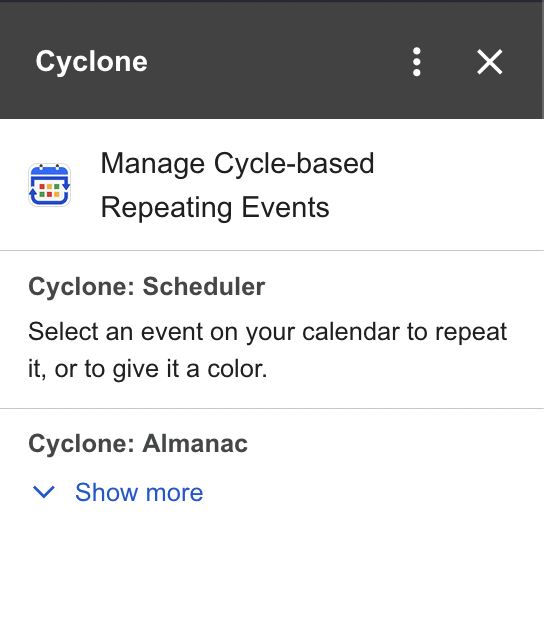Screen dimensions: 544x636
Task: Click the Select an event description text
Action: click(x=267, y=350)
